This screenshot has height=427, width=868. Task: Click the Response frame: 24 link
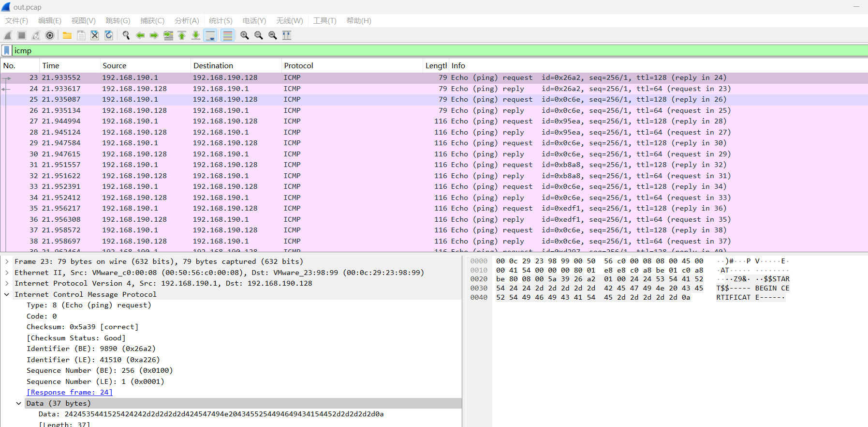coord(70,392)
